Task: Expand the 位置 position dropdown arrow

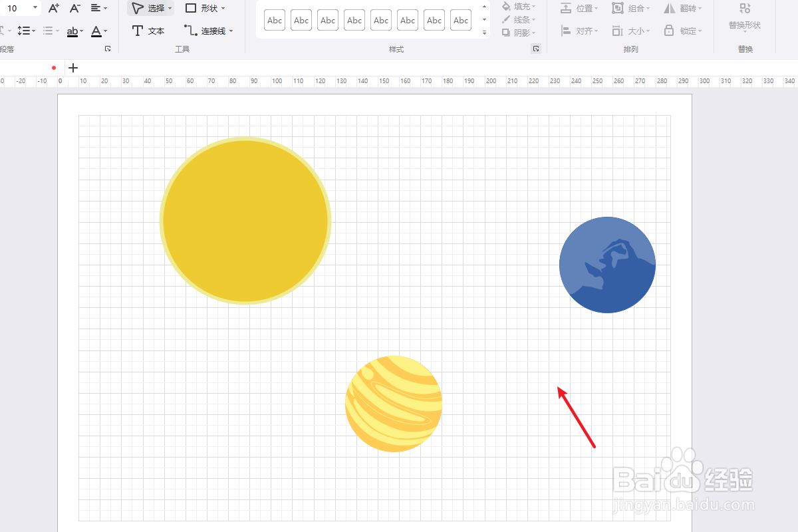Action: [597, 9]
